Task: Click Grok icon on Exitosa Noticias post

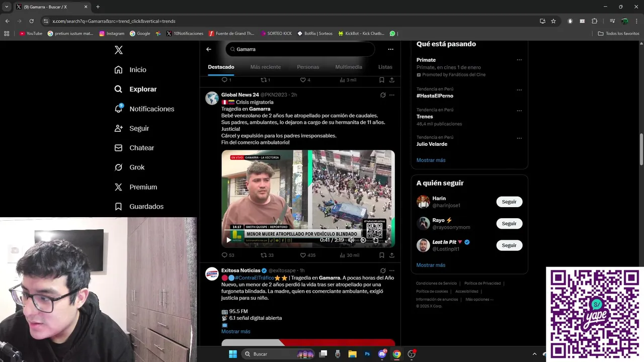Action: [x=383, y=270]
